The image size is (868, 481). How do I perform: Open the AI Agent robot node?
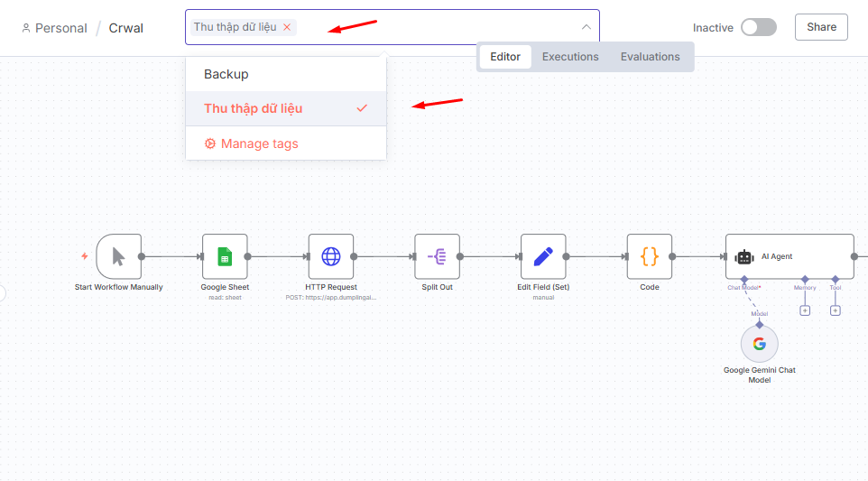point(790,256)
